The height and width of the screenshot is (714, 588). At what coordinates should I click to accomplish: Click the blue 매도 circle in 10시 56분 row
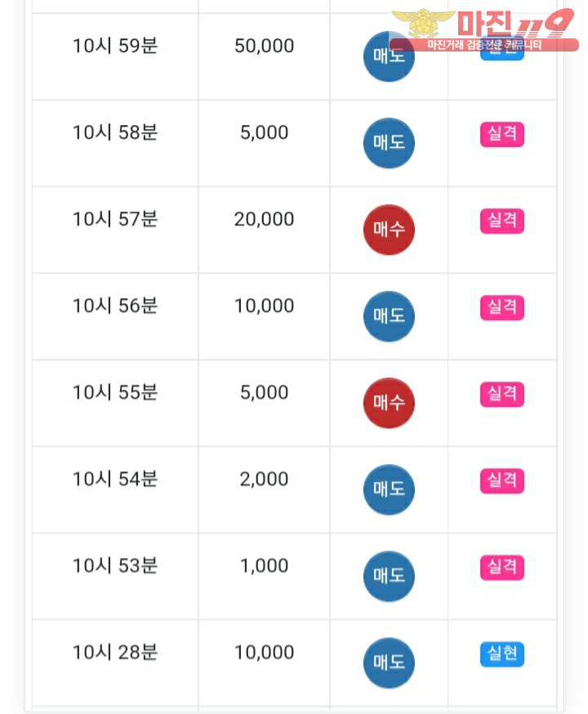[x=389, y=316]
